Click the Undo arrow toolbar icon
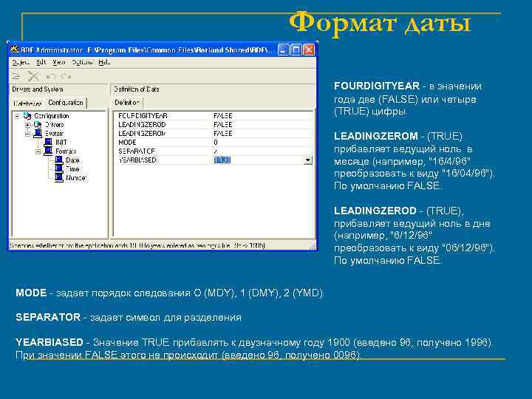This screenshot has height=399, width=532. click(51, 76)
